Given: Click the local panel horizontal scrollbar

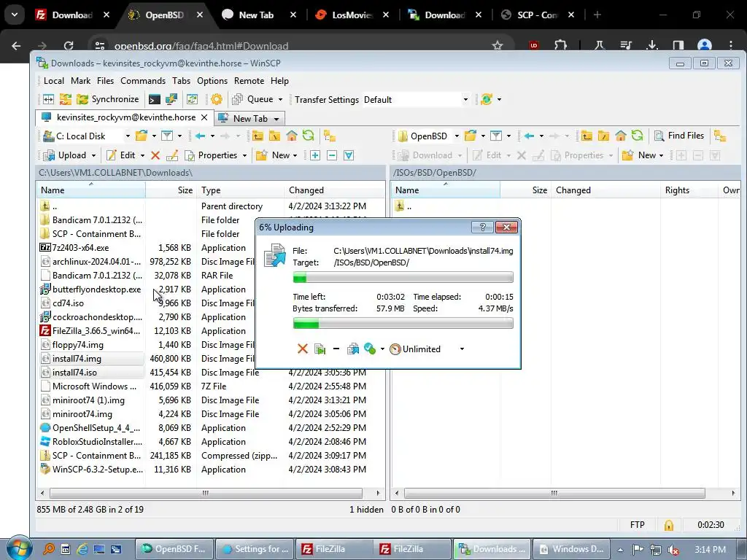Looking at the screenshot, I should pos(206,494).
